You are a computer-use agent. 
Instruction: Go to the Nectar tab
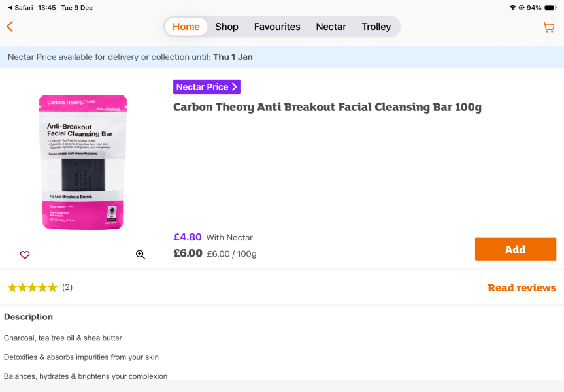click(331, 27)
